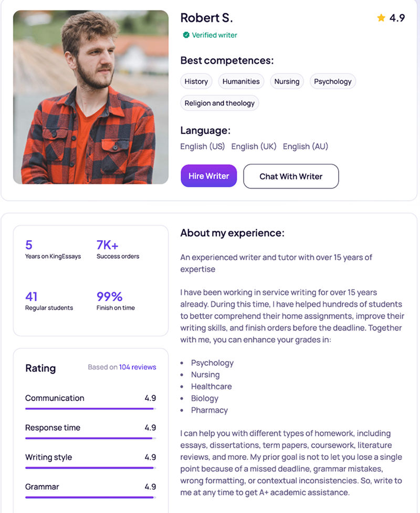Click the Verified writer label
Viewport: 420px width, 513px height.
coord(214,35)
